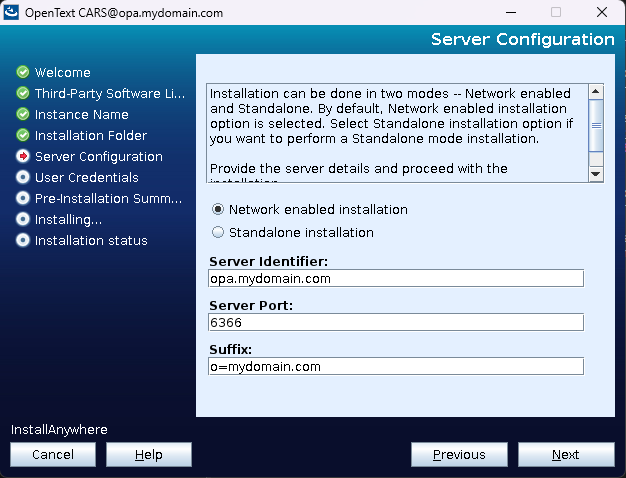Viewport: 626px width, 478px height.
Task: Click the green checkmark beside Welcome
Action: [23, 72]
